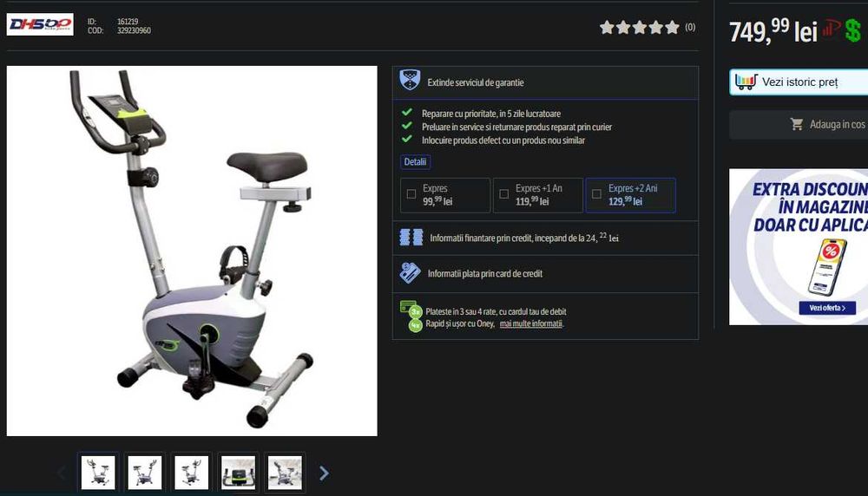Click the Extra Discount app banner

pyautogui.click(x=799, y=246)
